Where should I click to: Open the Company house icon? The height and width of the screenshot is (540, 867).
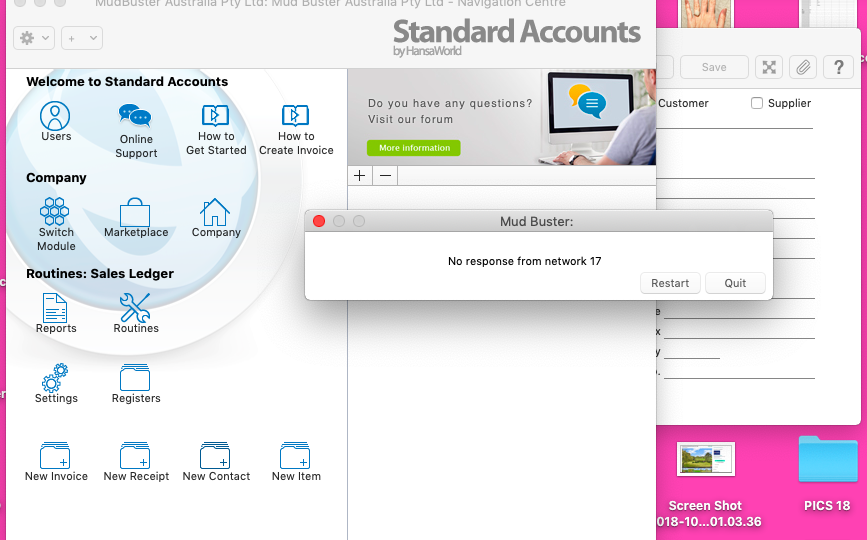215,212
